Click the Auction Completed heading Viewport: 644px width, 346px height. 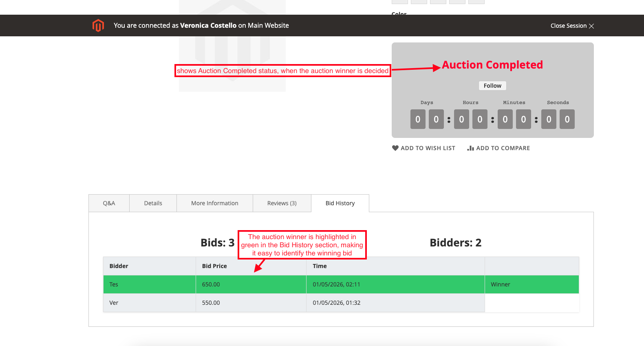tap(492, 65)
